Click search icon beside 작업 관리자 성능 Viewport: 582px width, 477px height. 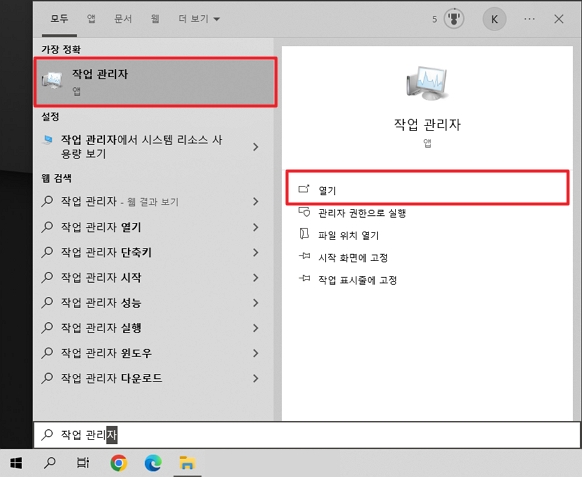point(47,303)
